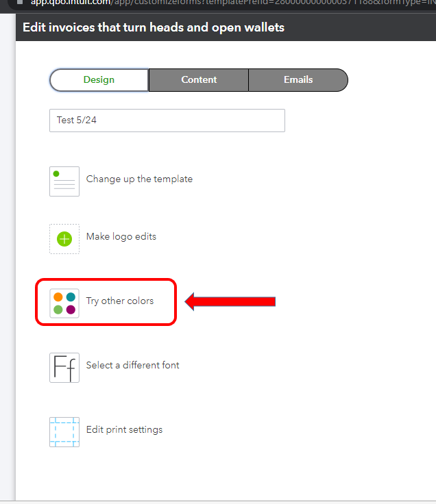Click the page heading 'Edit invoices that turn heads'
Image resolution: width=436 pixels, height=504 pixels.
[154, 27]
